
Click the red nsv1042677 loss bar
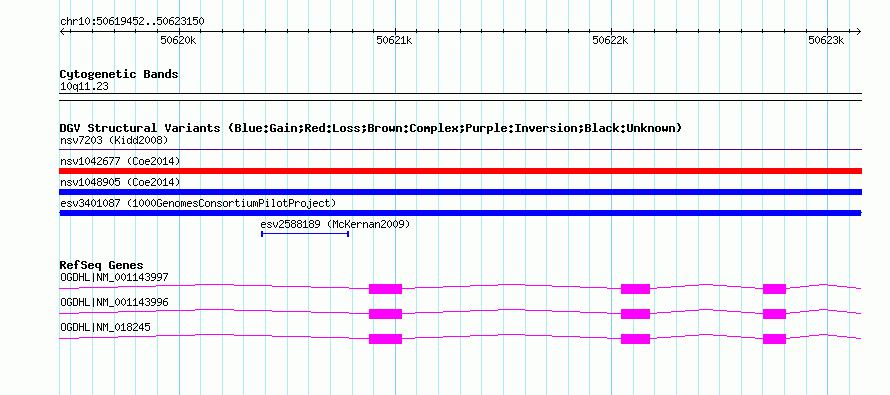tap(460, 171)
